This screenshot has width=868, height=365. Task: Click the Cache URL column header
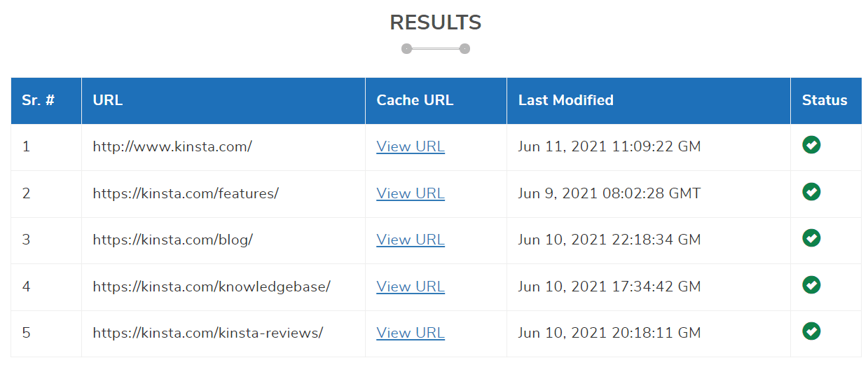(x=415, y=100)
